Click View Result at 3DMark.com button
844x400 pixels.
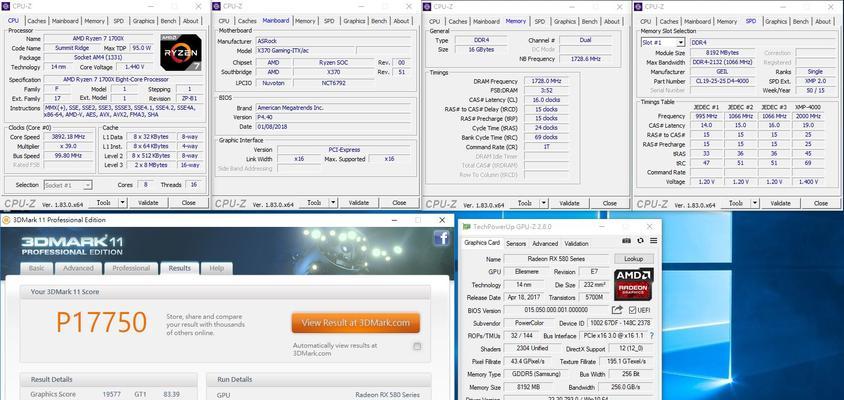point(356,323)
